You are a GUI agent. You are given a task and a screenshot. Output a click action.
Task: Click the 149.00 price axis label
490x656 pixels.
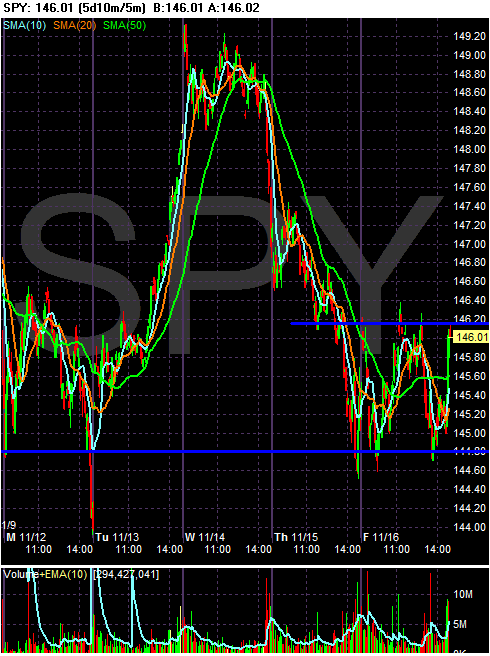(x=469, y=56)
